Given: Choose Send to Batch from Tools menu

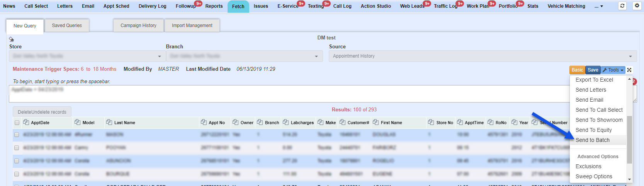Looking at the screenshot, I should (x=592, y=140).
